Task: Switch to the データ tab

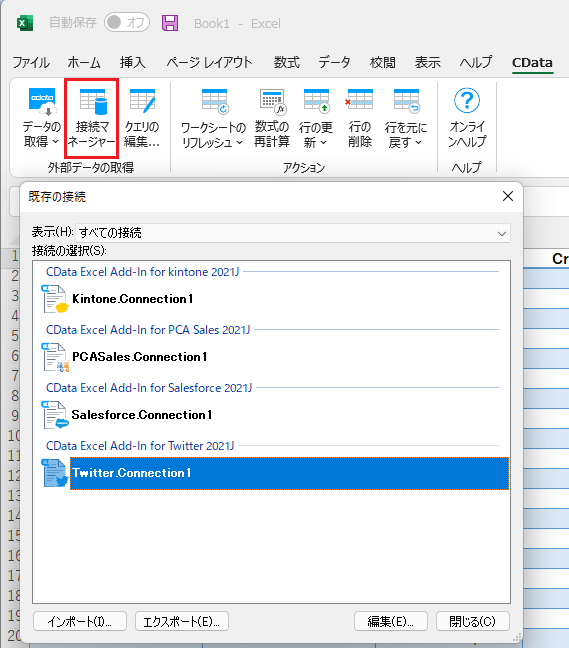Action: [334, 63]
